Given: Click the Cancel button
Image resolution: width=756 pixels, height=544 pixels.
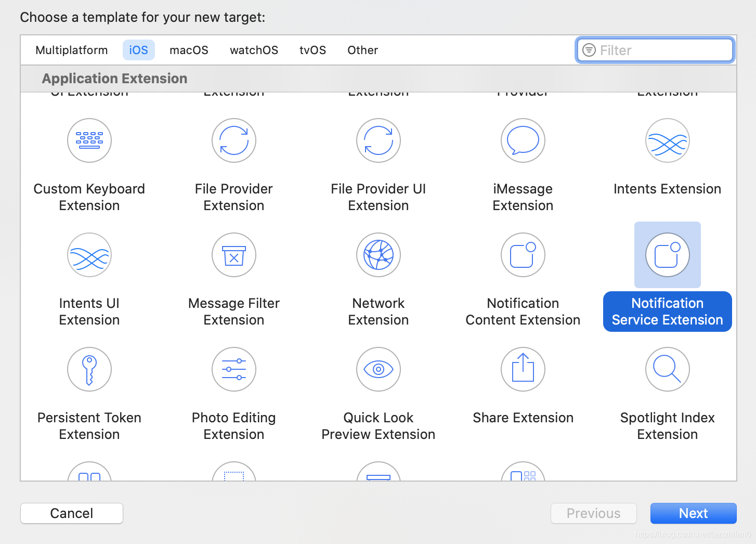Looking at the screenshot, I should pyautogui.click(x=72, y=513).
